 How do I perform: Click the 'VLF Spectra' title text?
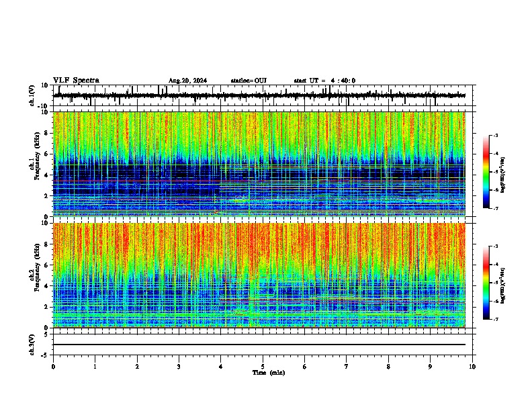(76, 81)
